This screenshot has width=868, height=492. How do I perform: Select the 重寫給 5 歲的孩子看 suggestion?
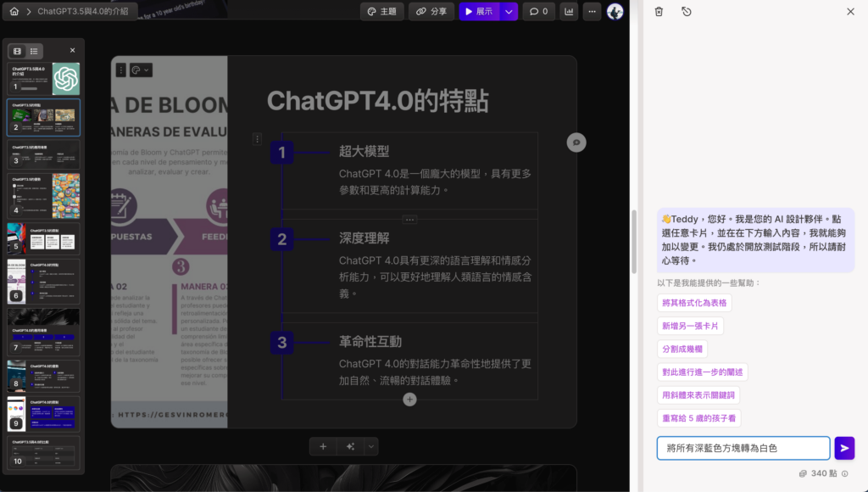coord(698,417)
